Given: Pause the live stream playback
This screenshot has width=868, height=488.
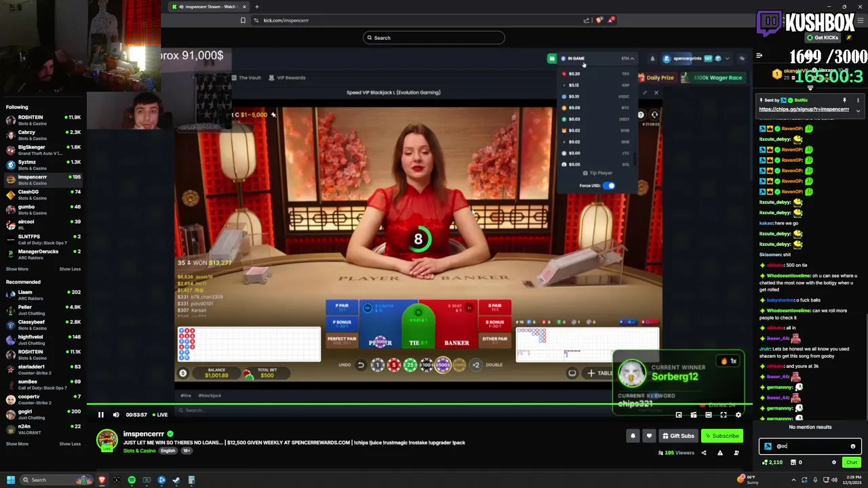Looking at the screenshot, I should click(x=101, y=415).
